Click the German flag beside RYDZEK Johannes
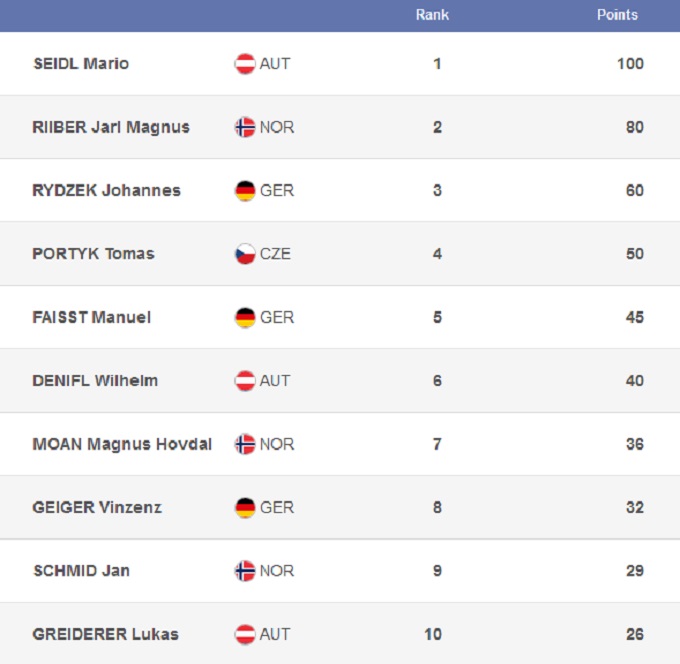 pyautogui.click(x=245, y=191)
